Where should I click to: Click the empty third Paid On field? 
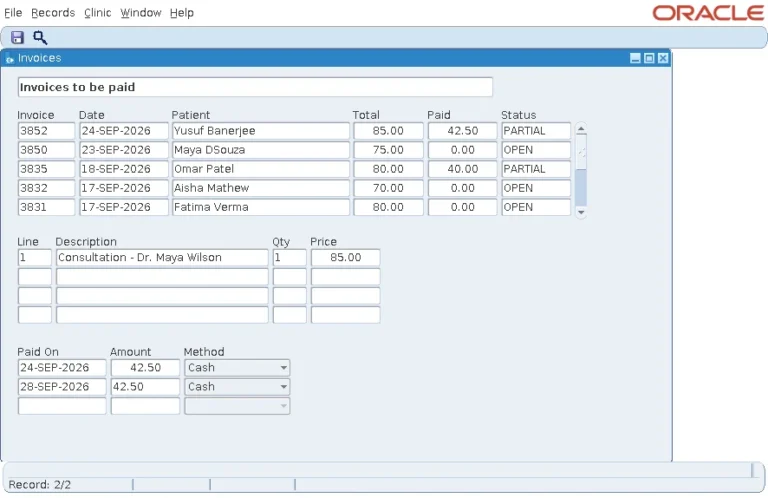pos(62,406)
